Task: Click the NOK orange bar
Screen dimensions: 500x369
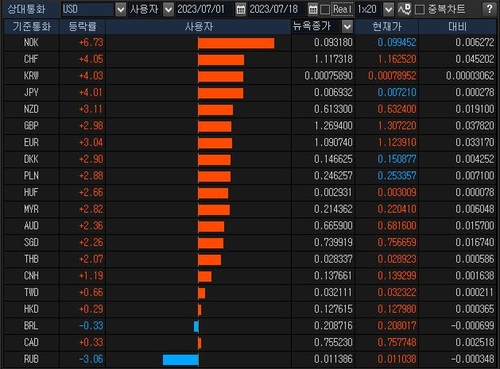Action: tap(236, 43)
